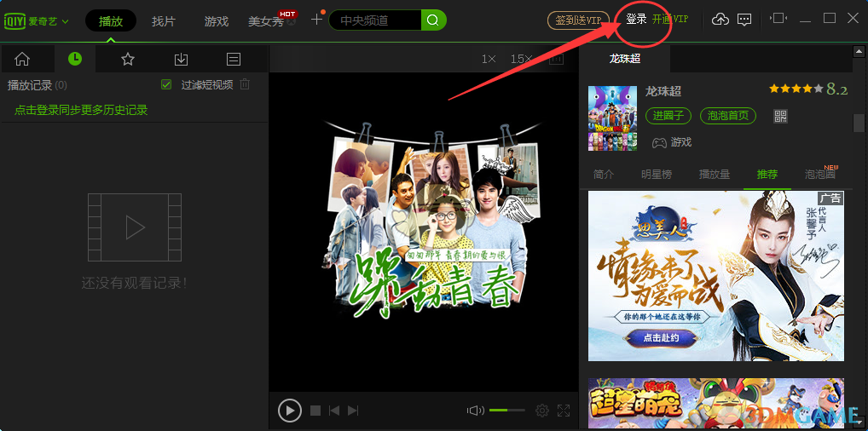Open player settings gear icon
This screenshot has width=868, height=431.
(x=541, y=411)
